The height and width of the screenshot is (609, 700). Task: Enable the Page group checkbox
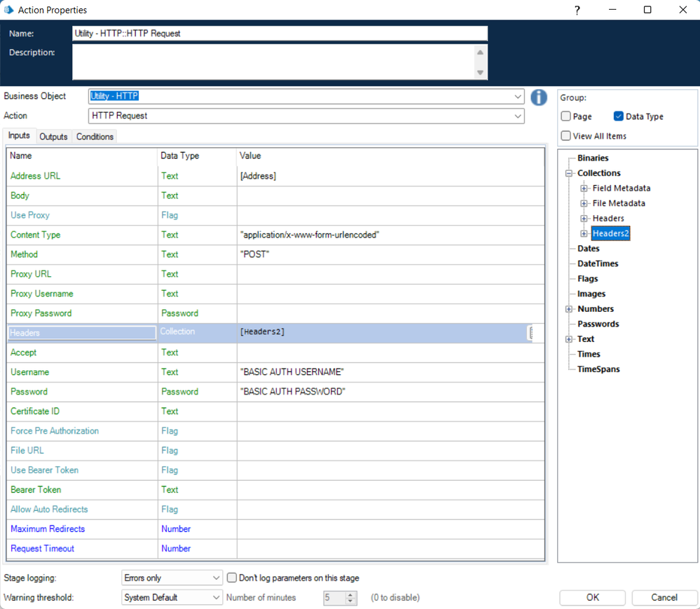click(566, 116)
